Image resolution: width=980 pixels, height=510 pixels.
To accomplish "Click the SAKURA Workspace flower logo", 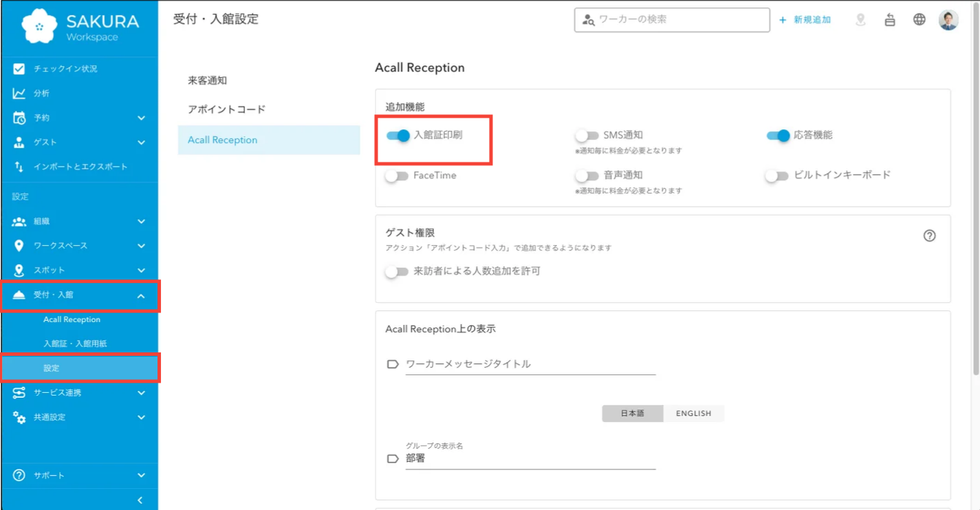I will pos(39,27).
